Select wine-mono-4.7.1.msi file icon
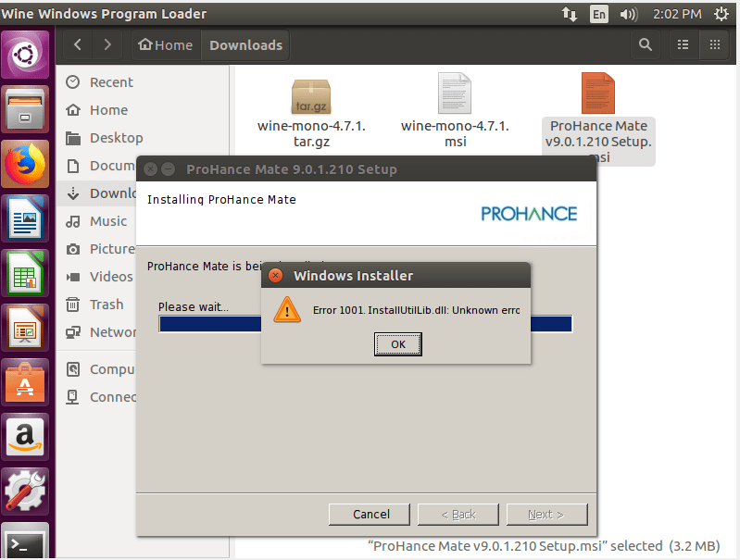The image size is (740, 560). coord(455,111)
